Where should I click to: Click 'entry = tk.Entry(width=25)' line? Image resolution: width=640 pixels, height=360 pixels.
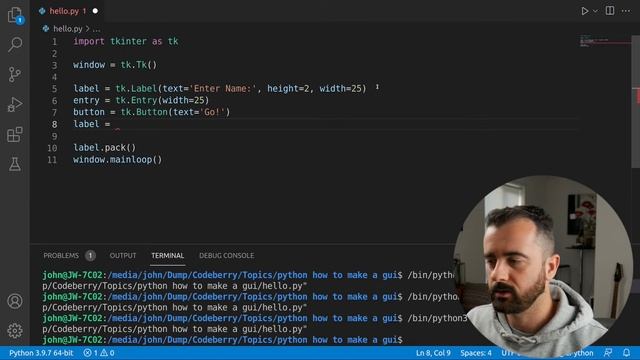pyautogui.click(x=141, y=100)
